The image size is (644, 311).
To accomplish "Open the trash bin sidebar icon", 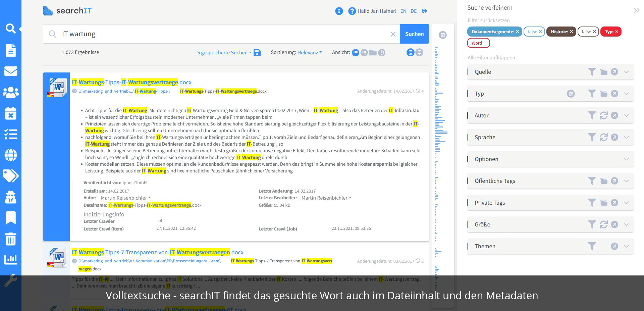I will tap(10, 239).
